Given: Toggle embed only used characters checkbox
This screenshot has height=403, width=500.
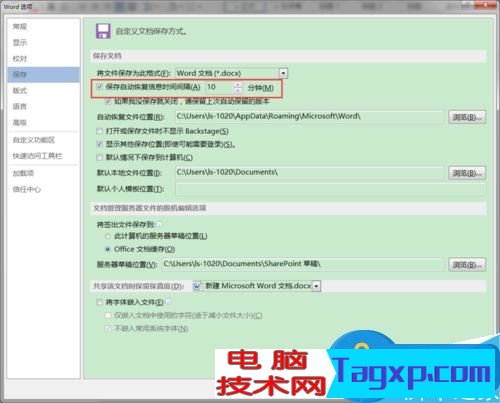Looking at the screenshot, I should (108, 315).
